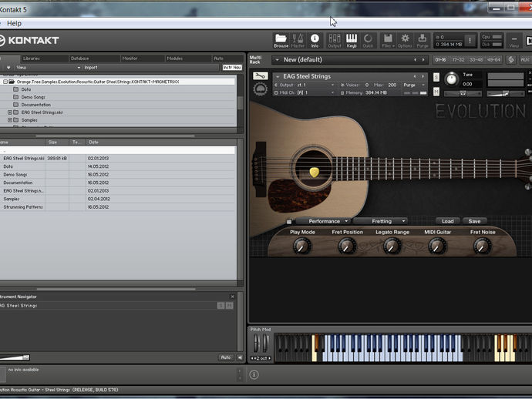
Task: Toggle KSP multi script icon
Action: [x=510, y=60]
